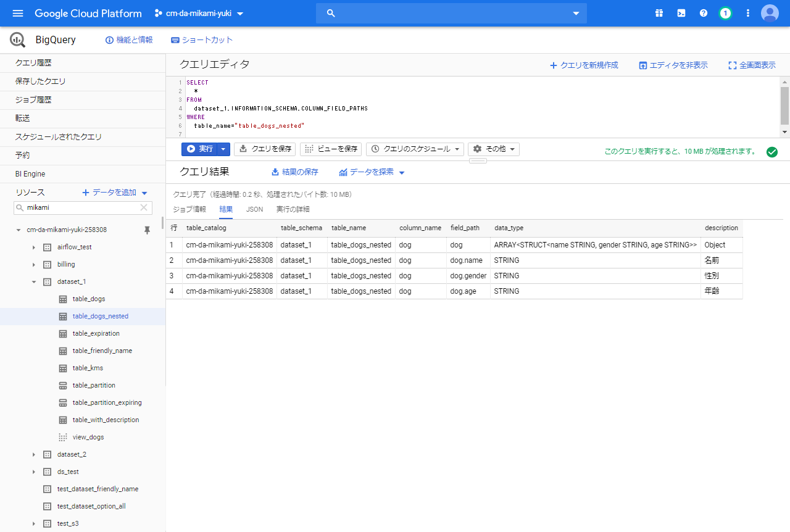Open the Google account avatar

(x=770, y=12)
